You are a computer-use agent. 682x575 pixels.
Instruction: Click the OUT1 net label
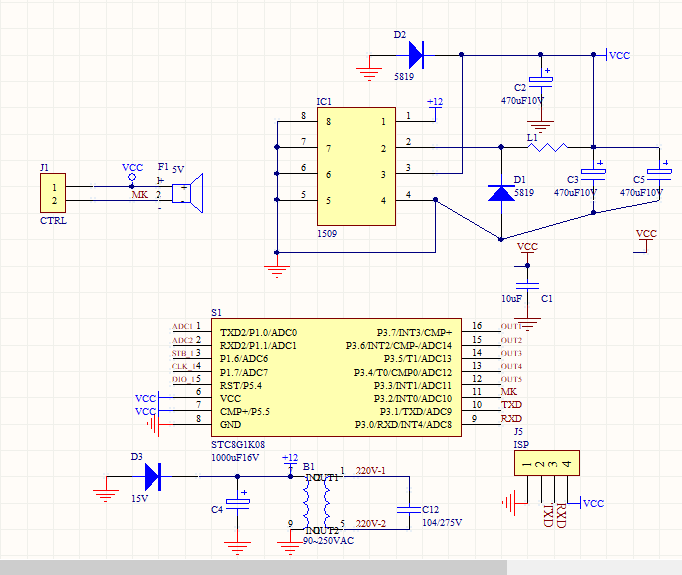point(511,326)
